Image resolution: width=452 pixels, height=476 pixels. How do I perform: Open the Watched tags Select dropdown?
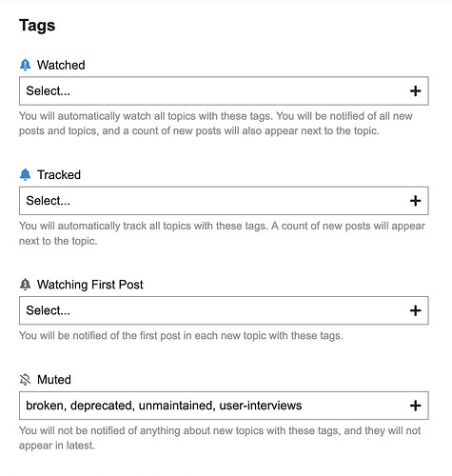point(224,90)
